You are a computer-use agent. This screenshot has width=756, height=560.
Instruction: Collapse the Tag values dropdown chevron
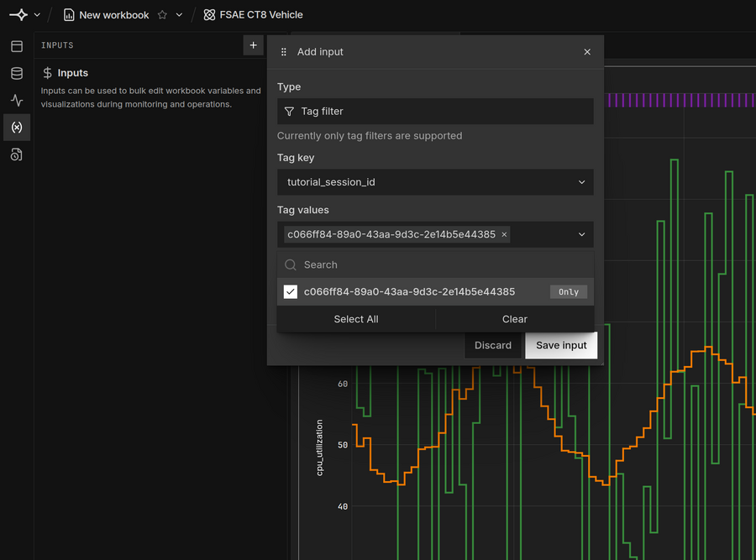click(x=581, y=235)
